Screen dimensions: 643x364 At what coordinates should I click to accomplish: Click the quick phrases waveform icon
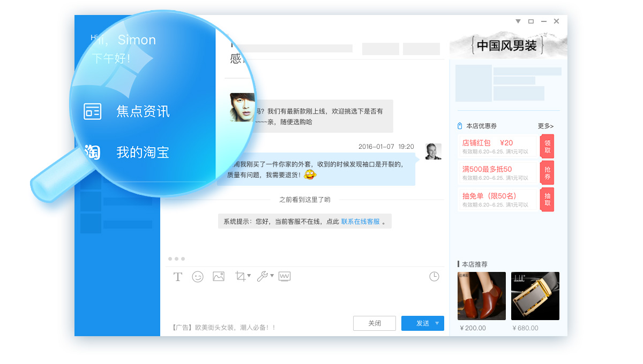[285, 276]
